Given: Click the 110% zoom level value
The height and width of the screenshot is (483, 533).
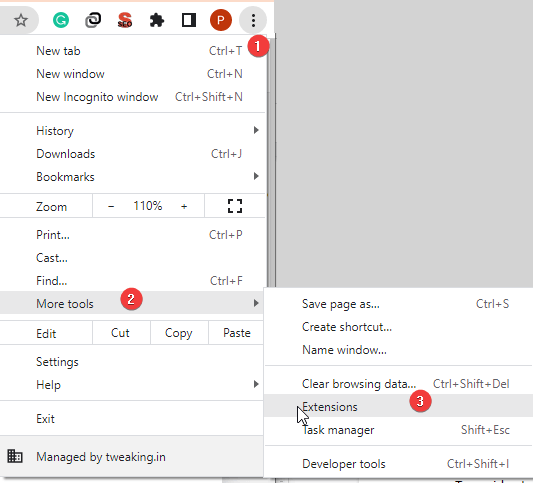Looking at the screenshot, I should [x=148, y=206].
